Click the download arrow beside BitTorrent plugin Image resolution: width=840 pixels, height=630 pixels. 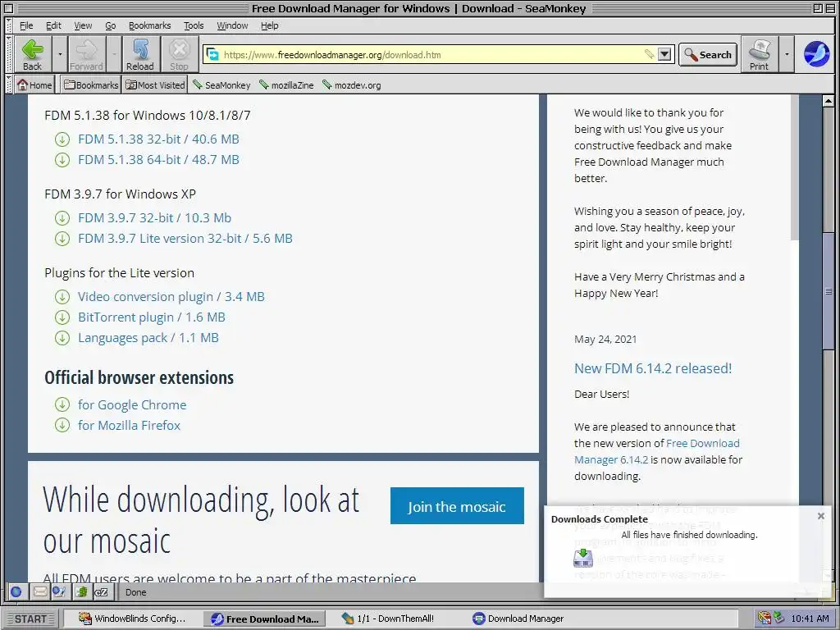click(62, 317)
